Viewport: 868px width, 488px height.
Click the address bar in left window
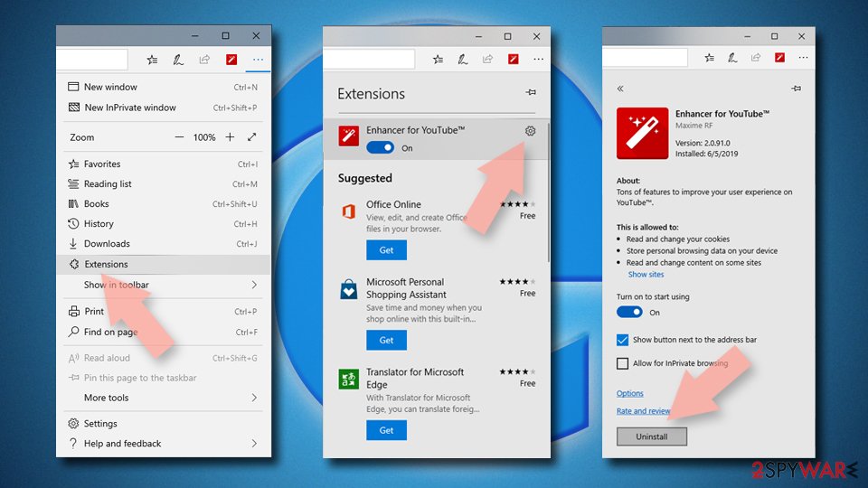click(x=92, y=60)
